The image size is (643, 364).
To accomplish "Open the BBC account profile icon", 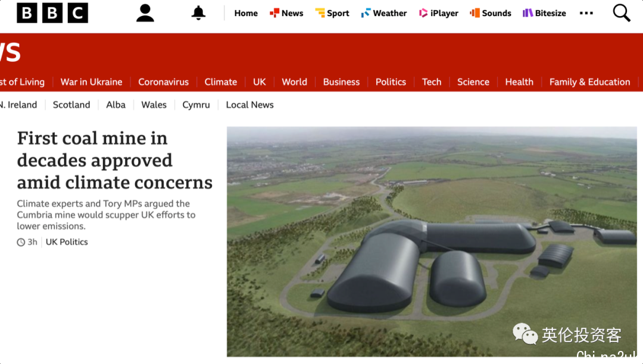I will pyautogui.click(x=145, y=13).
